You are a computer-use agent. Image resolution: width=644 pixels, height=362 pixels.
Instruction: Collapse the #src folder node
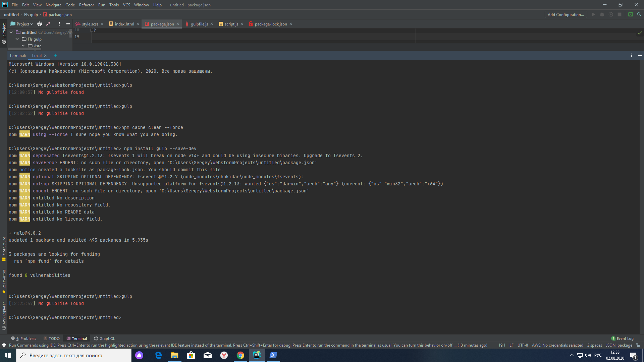click(x=23, y=46)
